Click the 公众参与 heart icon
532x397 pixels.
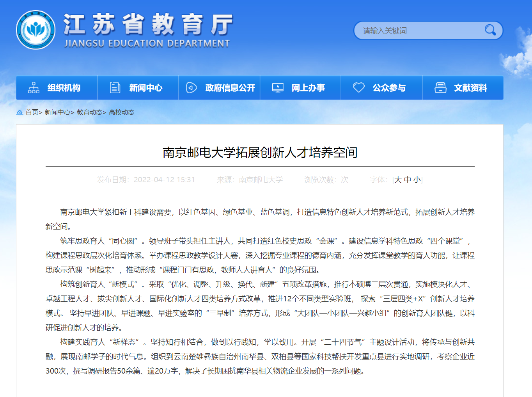pos(358,87)
